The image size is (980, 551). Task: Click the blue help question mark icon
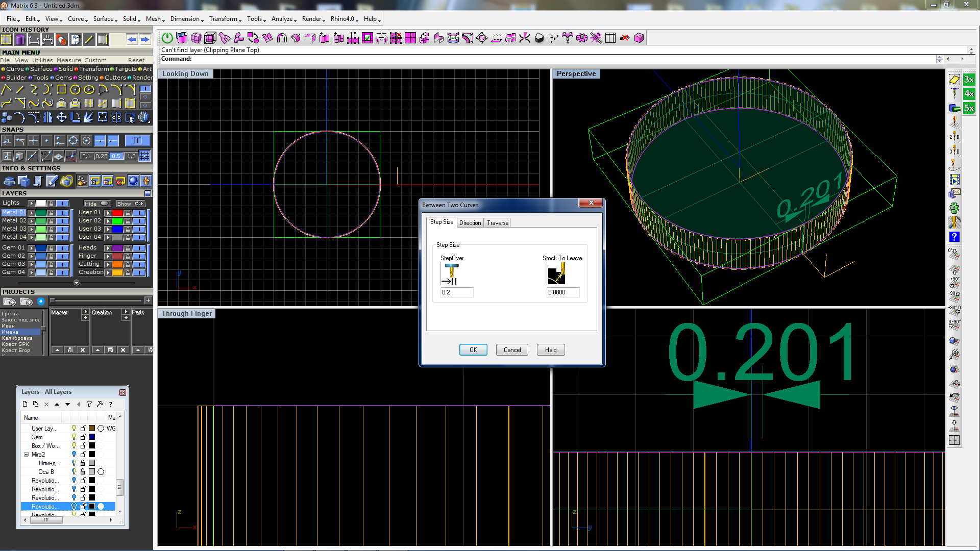[x=954, y=237]
